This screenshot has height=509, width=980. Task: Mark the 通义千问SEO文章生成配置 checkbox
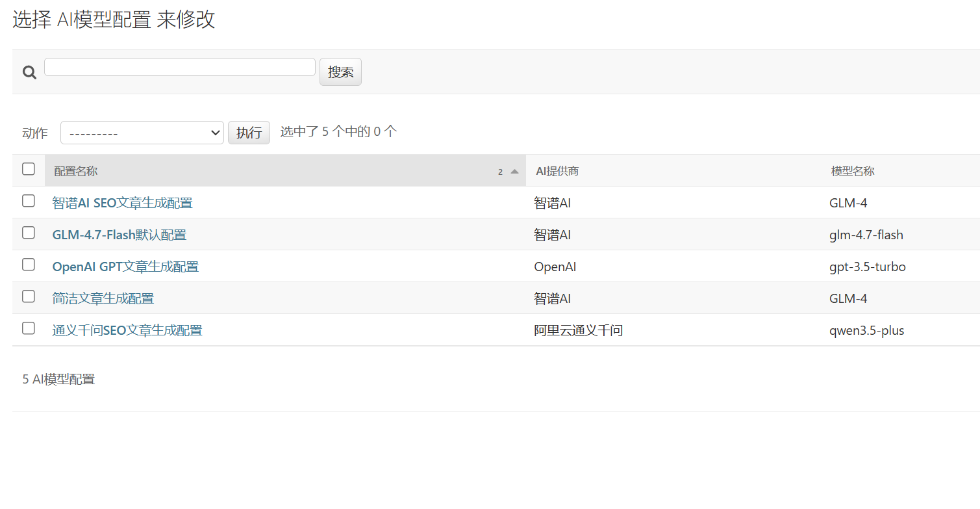click(29, 328)
